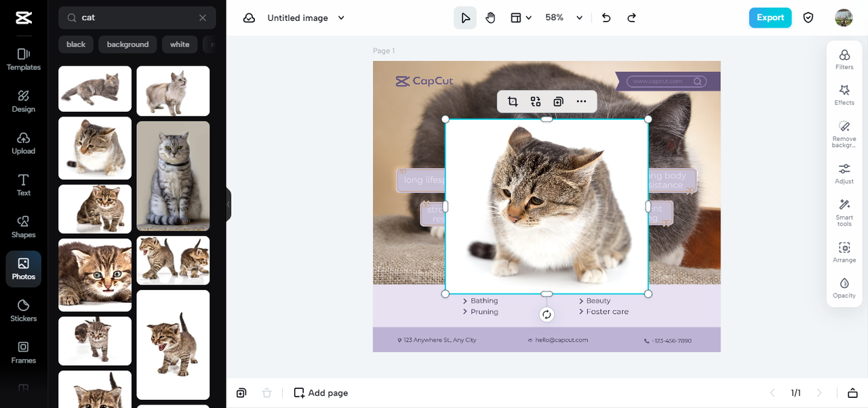The width and height of the screenshot is (868, 408).
Task: Click the shield security icon
Action: [808, 18]
